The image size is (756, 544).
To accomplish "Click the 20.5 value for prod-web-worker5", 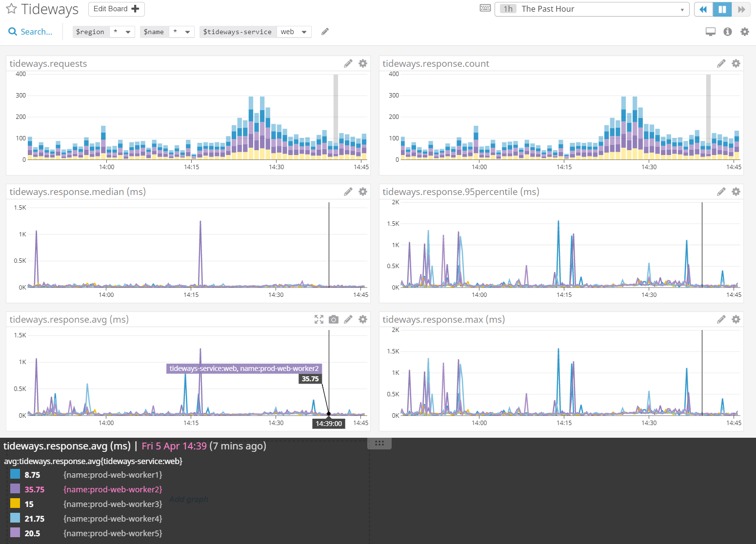I will coord(33,533).
